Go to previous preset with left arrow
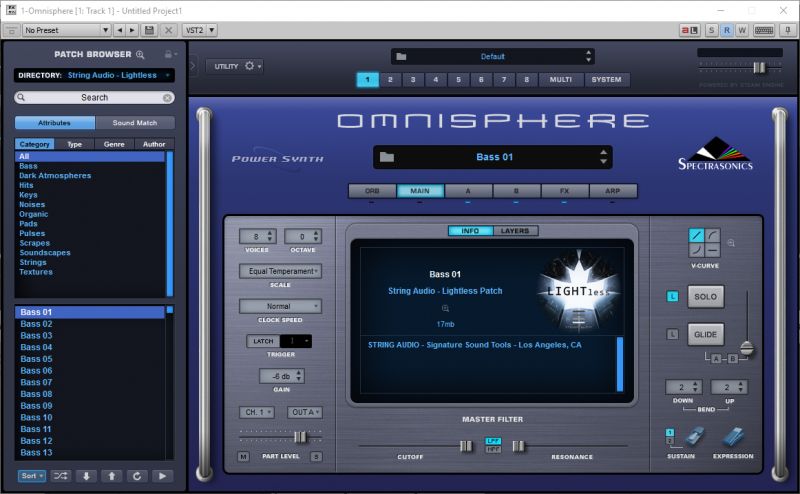Image resolution: width=800 pixels, height=494 pixels. click(120, 30)
